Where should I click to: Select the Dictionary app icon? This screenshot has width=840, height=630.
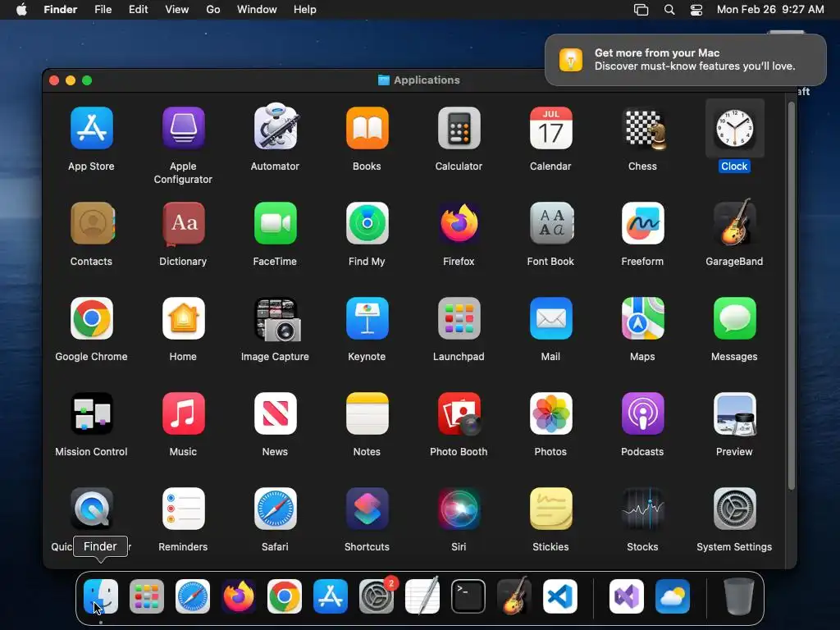(x=183, y=223)
